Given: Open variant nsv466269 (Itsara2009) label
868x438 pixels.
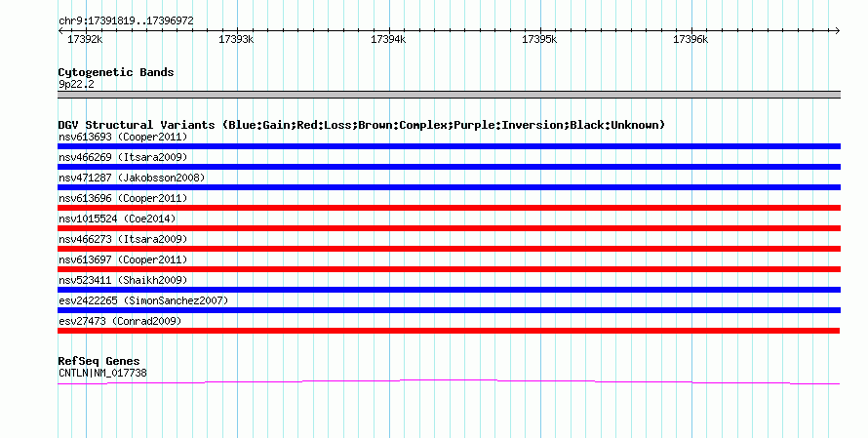Looking at the screenshot, I should (x=123, y=157).
